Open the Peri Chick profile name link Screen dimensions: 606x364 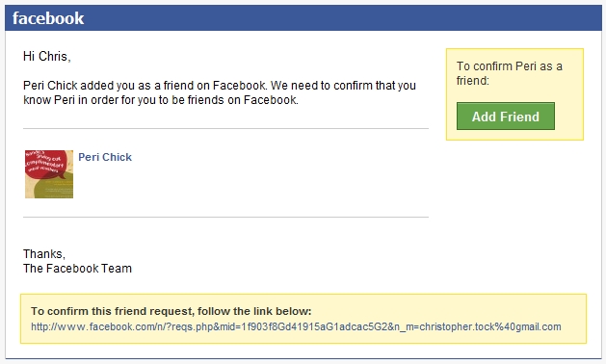tap(105, 157)
